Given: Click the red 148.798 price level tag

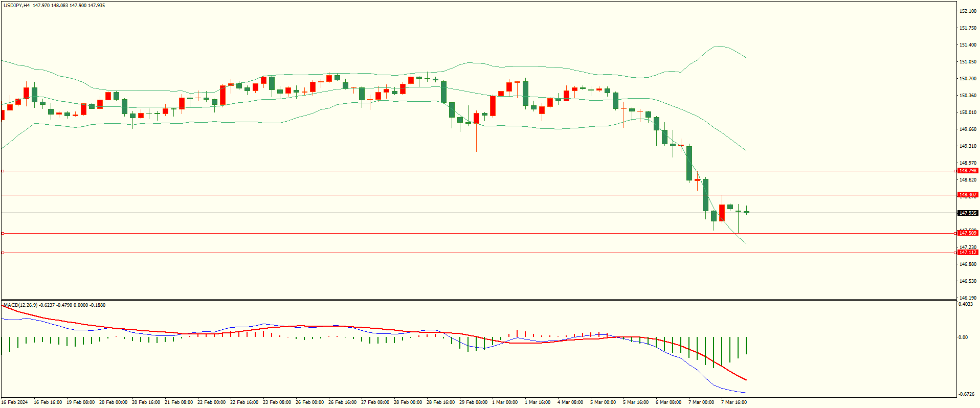Looking at the screenshot, I should 967,171.
